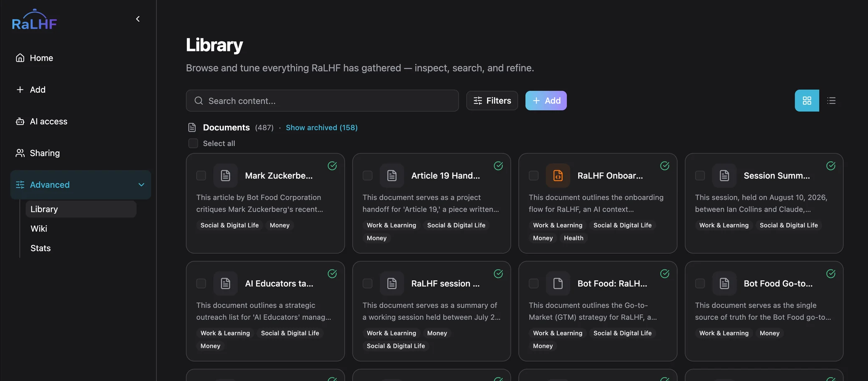This screenshot has width=868, height=381.
Task: Collapse the Advanced section chevron
Action: (141, 185)
